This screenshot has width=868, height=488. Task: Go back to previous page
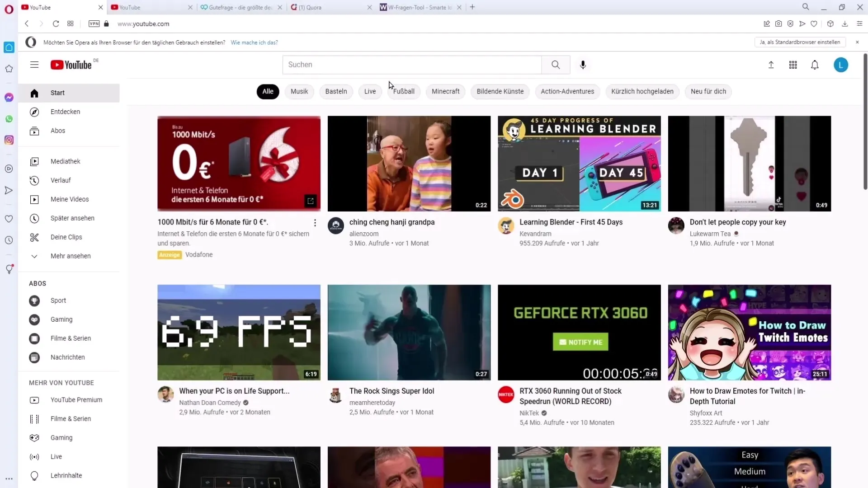[x=27, y=23]
